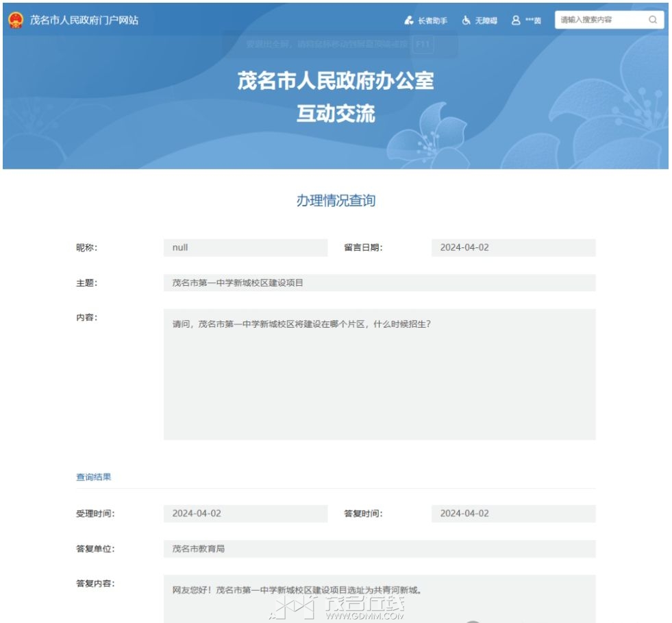Image resolution: width=672 pixels, height=623 pixels.
Task: Select the 查询结果 section heading
Action: (93, 477)
